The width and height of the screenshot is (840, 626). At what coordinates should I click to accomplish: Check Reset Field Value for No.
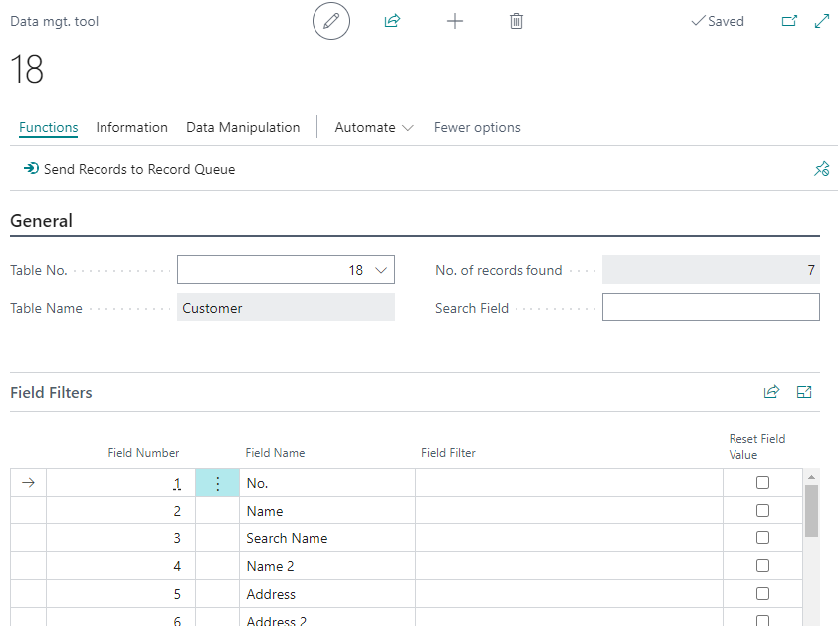pos(762,483)
